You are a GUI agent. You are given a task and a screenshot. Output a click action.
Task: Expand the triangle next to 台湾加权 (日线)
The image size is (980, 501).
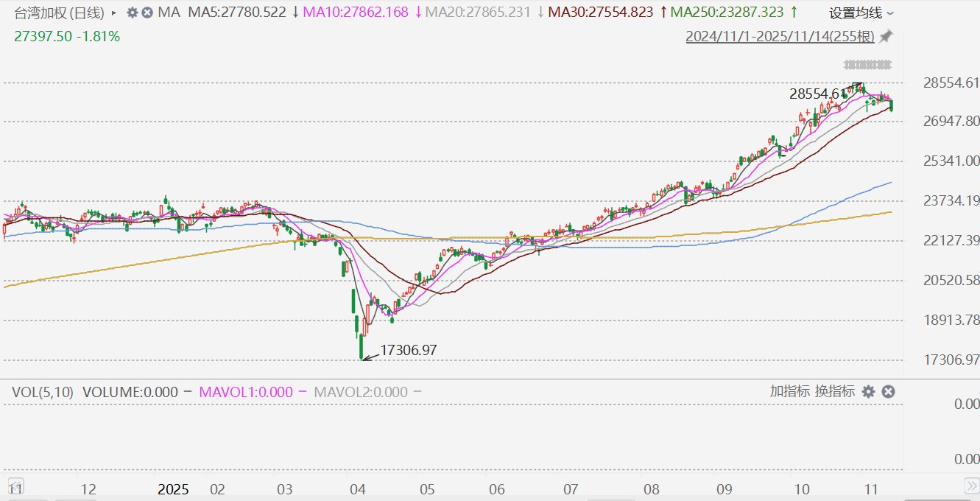(113, 13)
